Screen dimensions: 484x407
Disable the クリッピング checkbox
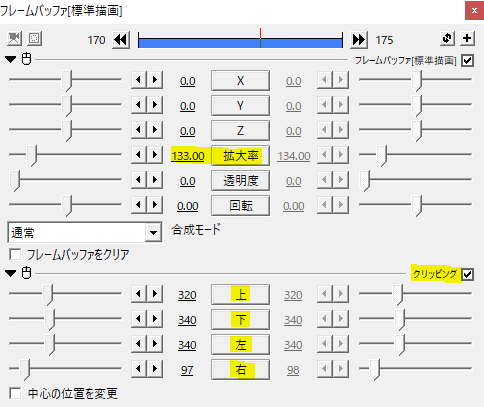click(467, 274)
